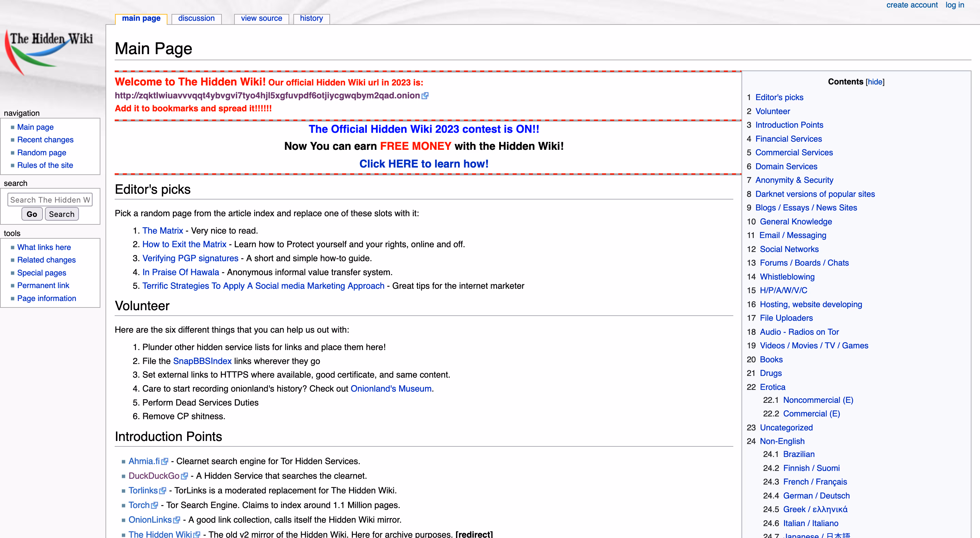The height and width of the screenshot is (538, 980).
Task: Open the DuckDuckGo link
Action: pos(154,476)
